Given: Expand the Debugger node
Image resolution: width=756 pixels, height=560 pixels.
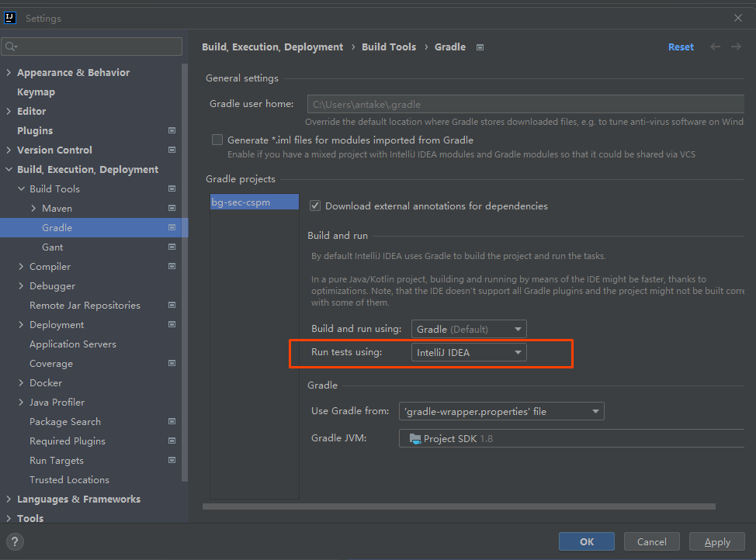Looking at the screenshot, I should click(21, 285).
